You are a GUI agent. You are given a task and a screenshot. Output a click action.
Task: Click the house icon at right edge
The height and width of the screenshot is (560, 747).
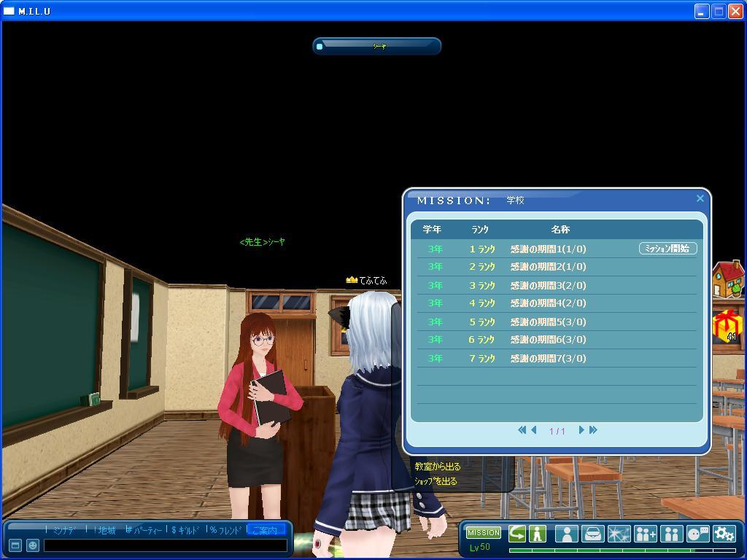(x=727, y=279)
